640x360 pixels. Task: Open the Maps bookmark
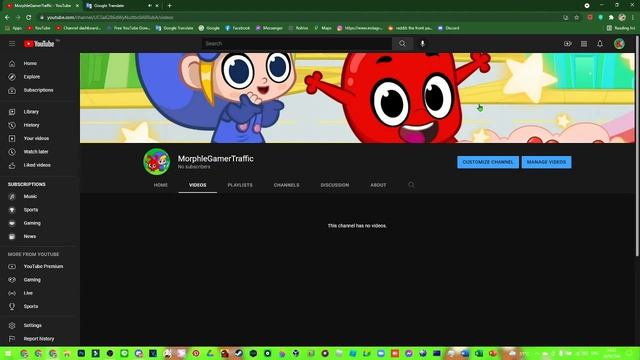[x=322, y=28]
